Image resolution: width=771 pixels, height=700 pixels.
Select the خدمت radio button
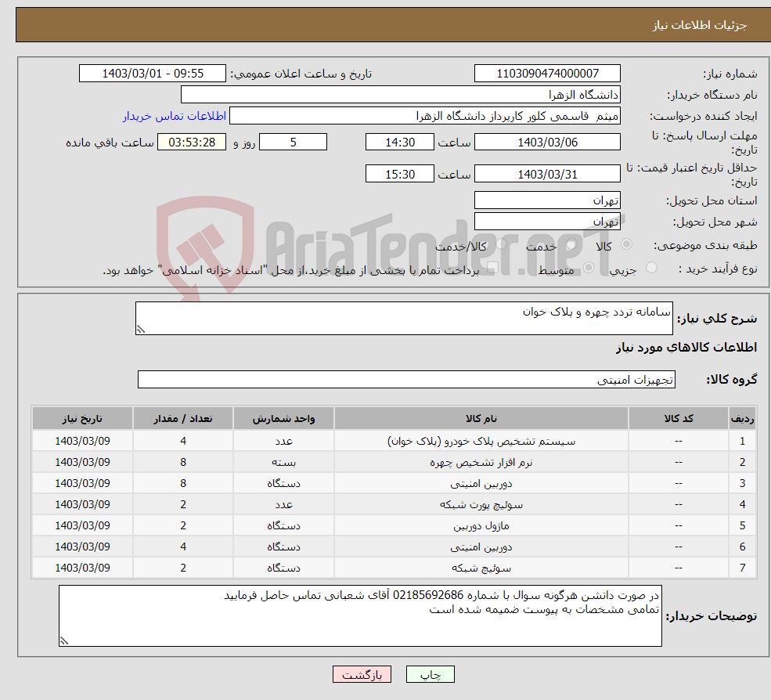click(x=571, y=244)
